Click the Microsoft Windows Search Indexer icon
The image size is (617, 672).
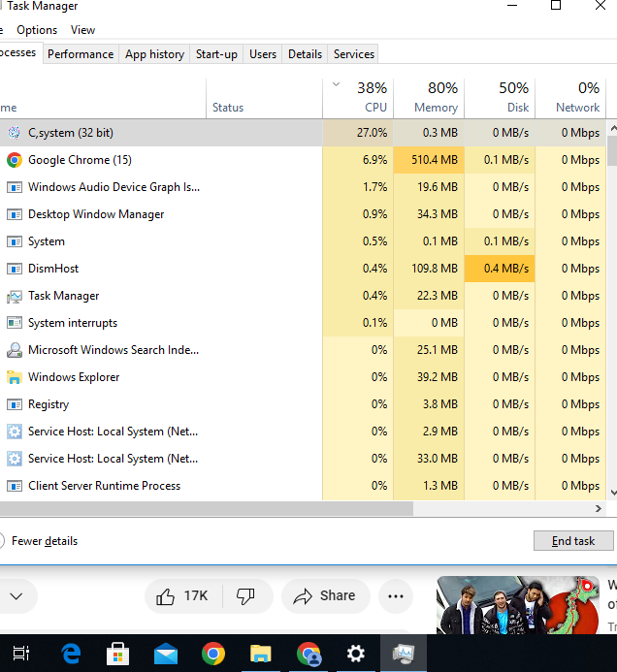click(15, 350)
